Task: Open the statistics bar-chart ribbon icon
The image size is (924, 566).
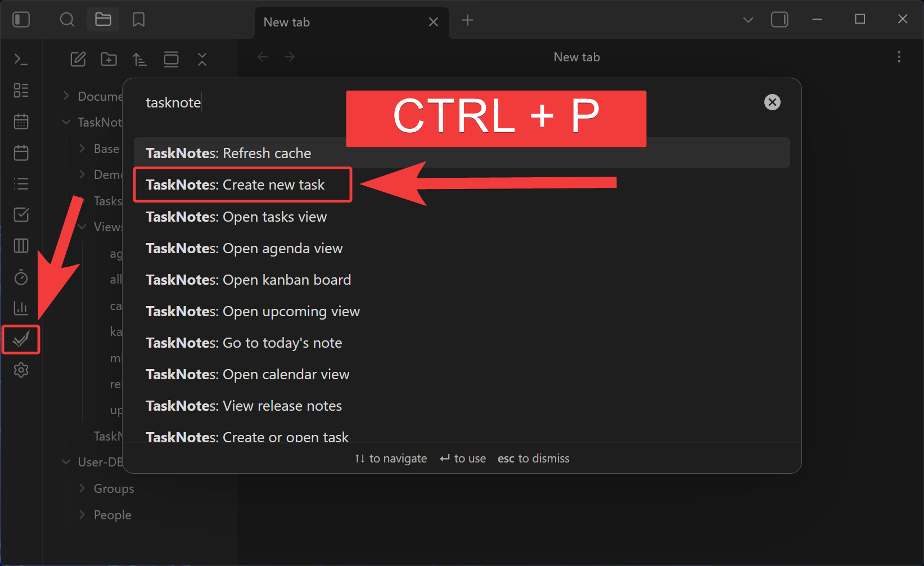Action: tap(21, 308)
